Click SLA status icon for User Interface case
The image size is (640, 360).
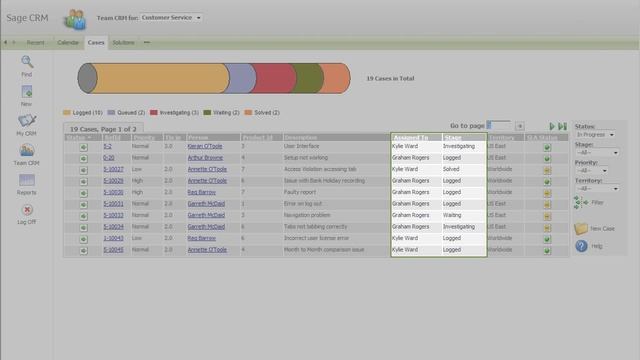[547, 147]
